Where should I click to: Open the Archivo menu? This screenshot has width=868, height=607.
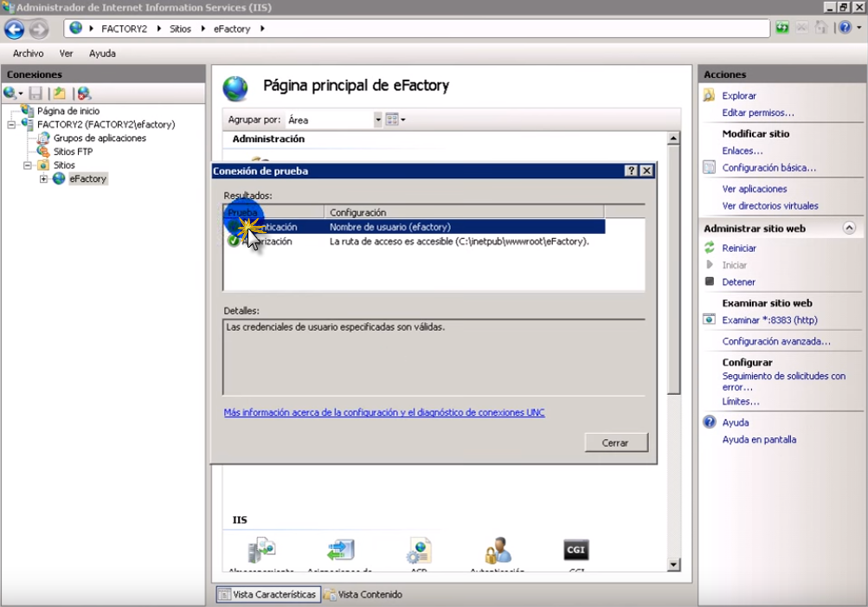tap(28, 54)
